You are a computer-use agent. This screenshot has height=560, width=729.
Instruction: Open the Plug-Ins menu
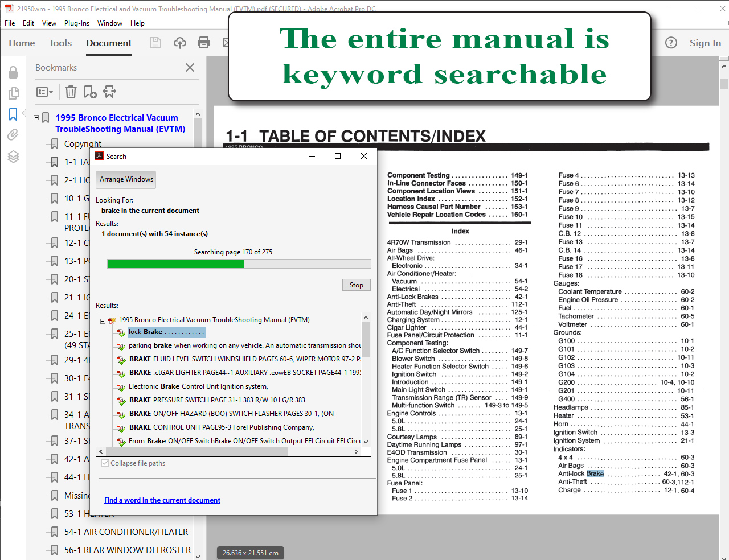[x=77, y=23]
